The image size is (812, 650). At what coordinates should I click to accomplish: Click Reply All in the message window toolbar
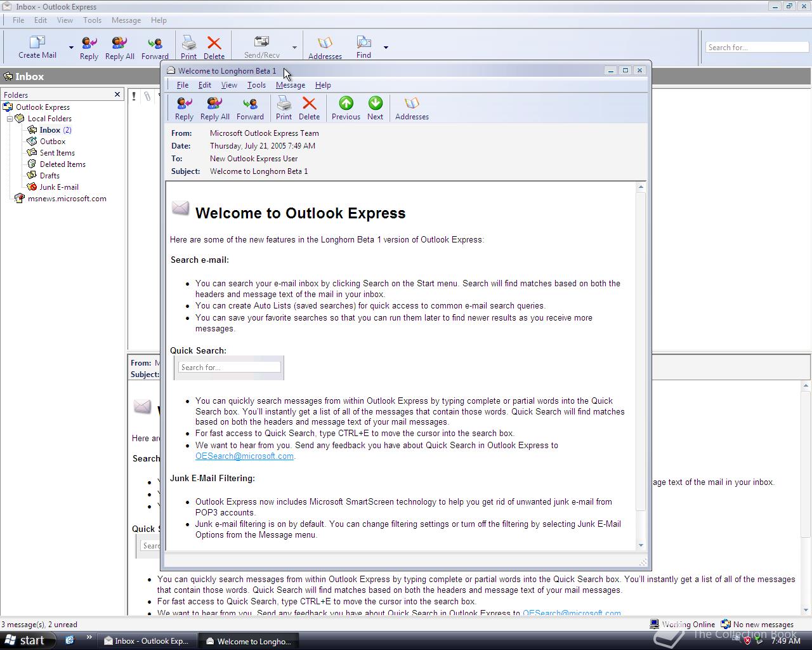(214, 108)
